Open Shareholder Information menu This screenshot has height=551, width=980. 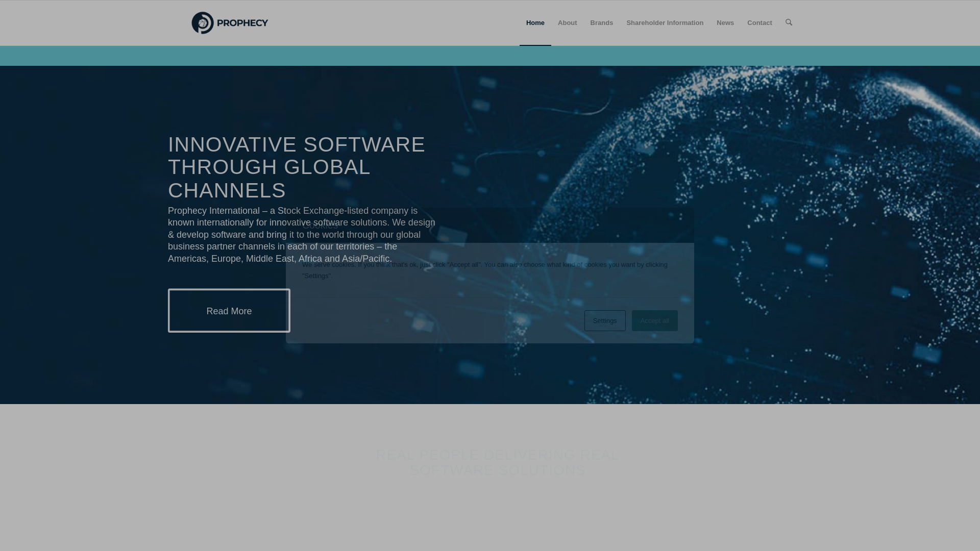[x=665, y=23]
